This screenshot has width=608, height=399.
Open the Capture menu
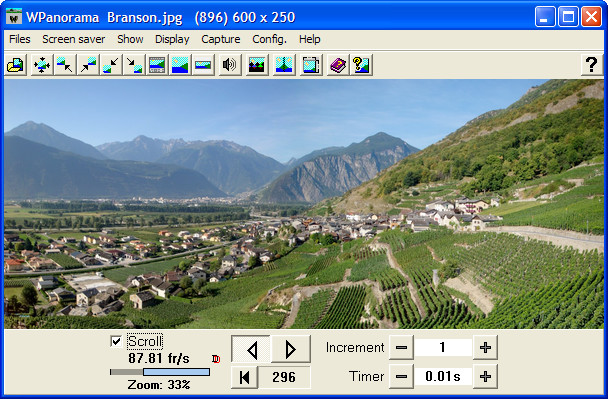[221, 39]
